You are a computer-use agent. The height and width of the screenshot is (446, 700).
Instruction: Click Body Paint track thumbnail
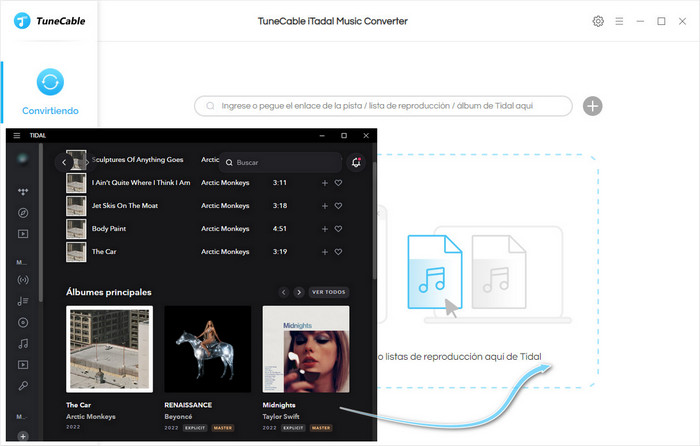click(76, 229)
